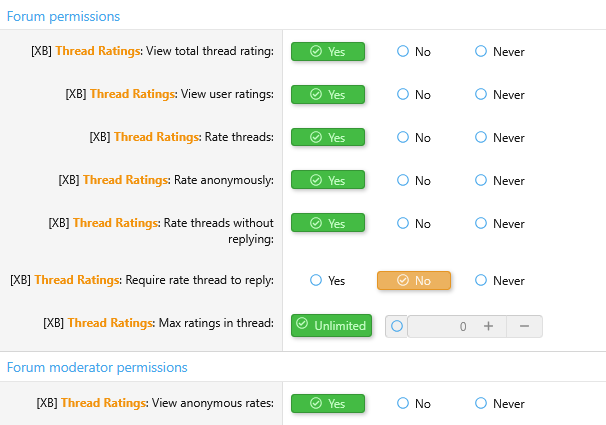
Task: Choose No for Rate threads without replying
Action: pos(414,223)
